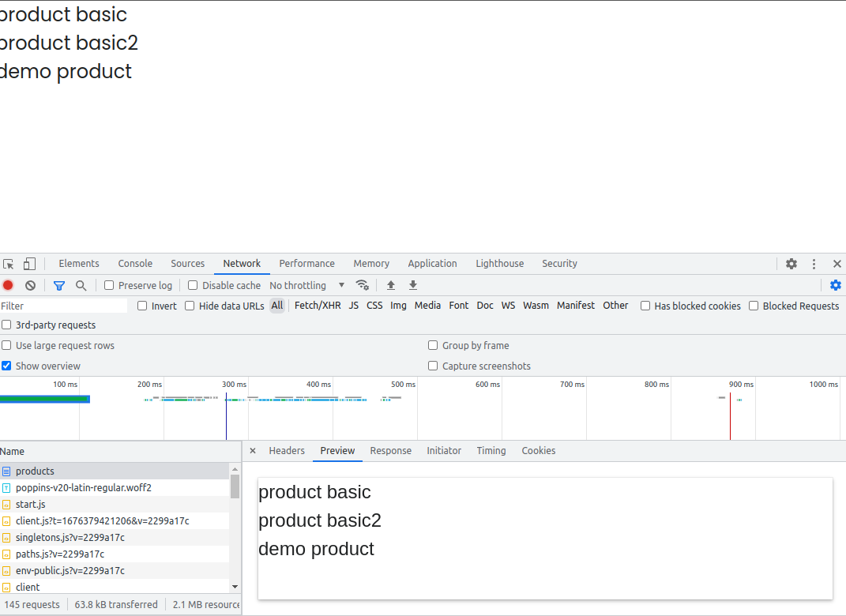
Task: Activate the inspect element picker
Action: tap(9, 263)
